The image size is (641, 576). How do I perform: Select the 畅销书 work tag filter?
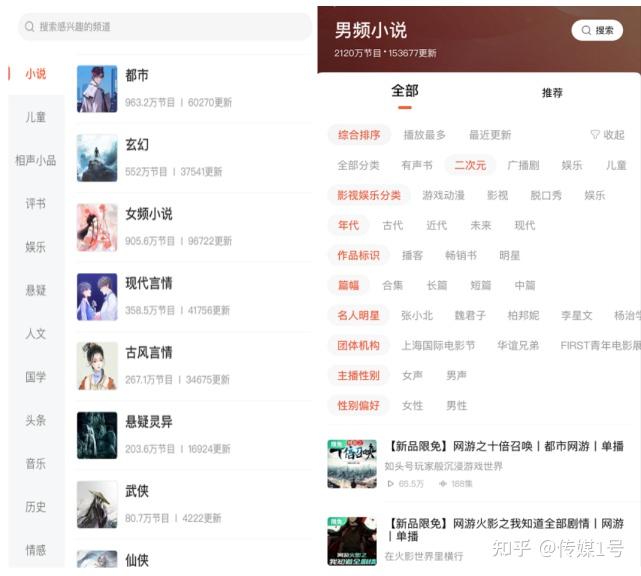click(x=461, y=256)
